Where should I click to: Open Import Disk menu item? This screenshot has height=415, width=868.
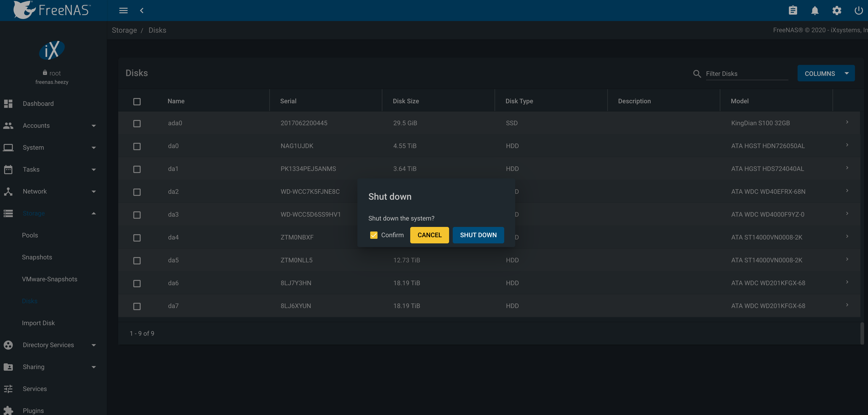coord(38,323)
